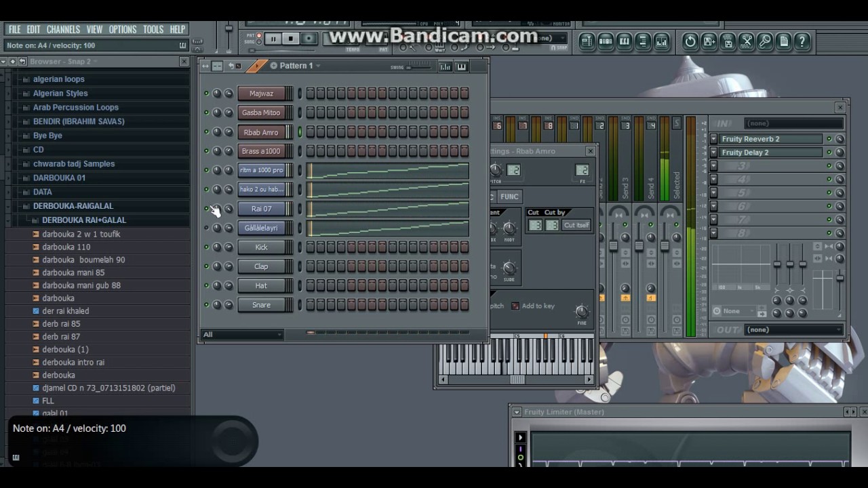The width and height of the screenshot is (868, 488).
Task: Open the Fruity Delay 2 slot menu arrow
Action: pos(713,152)
